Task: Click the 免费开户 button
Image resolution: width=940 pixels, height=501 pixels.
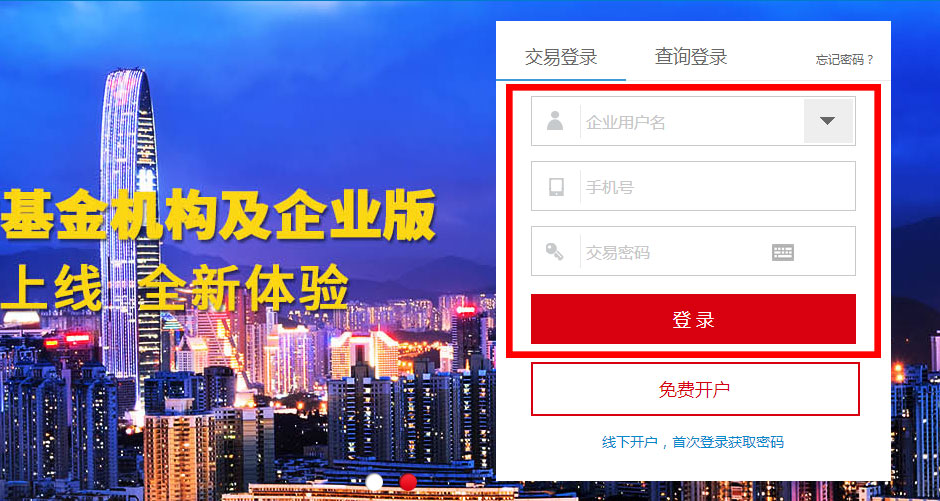Action: (695, 390)
